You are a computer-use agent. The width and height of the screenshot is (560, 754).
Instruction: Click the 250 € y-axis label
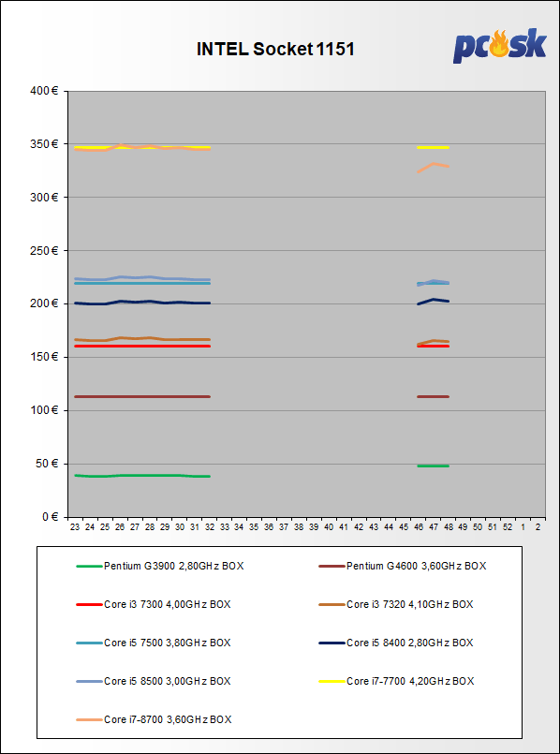45,250
